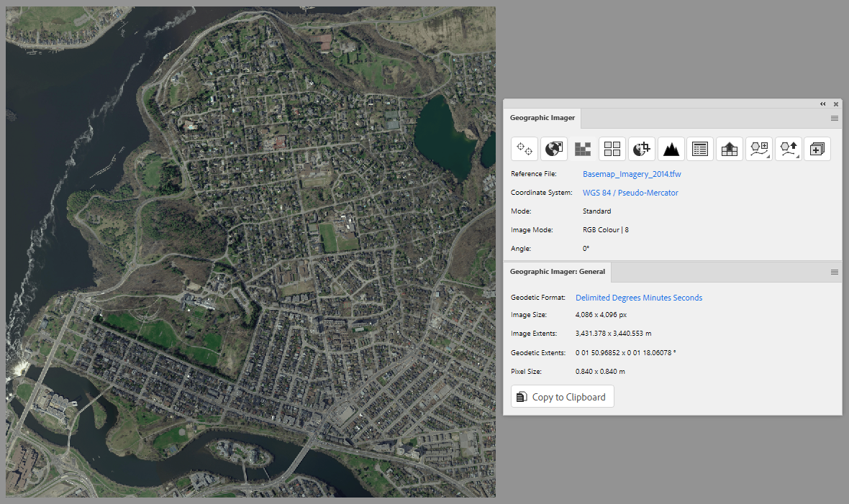Launch the GeoCrop globe-with-crop icon

tap(642, 149)
